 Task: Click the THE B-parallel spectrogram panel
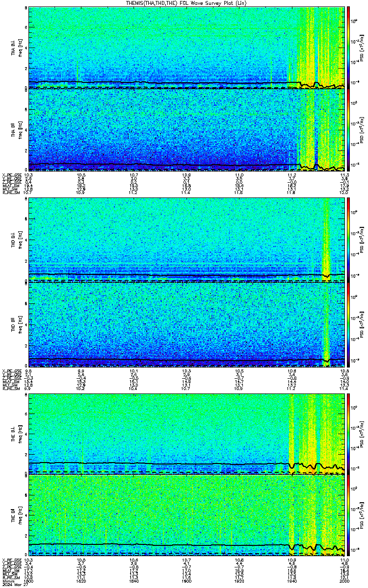[x=187, y=515]
